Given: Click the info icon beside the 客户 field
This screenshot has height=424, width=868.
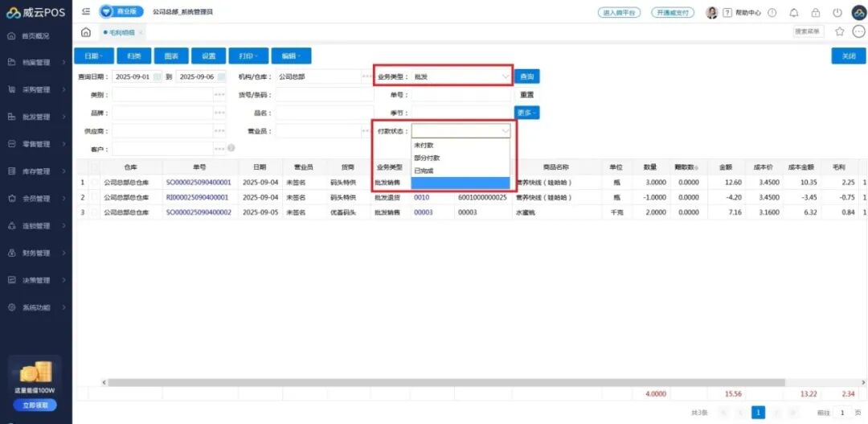Looking at the screenshot, I should pyautogui.click(x=231, y=148).
